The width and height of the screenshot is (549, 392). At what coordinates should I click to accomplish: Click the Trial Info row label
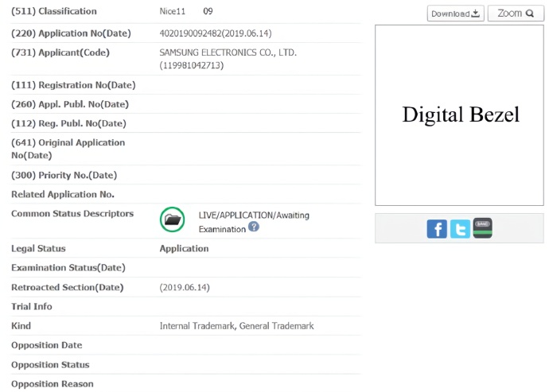[32, 306]
